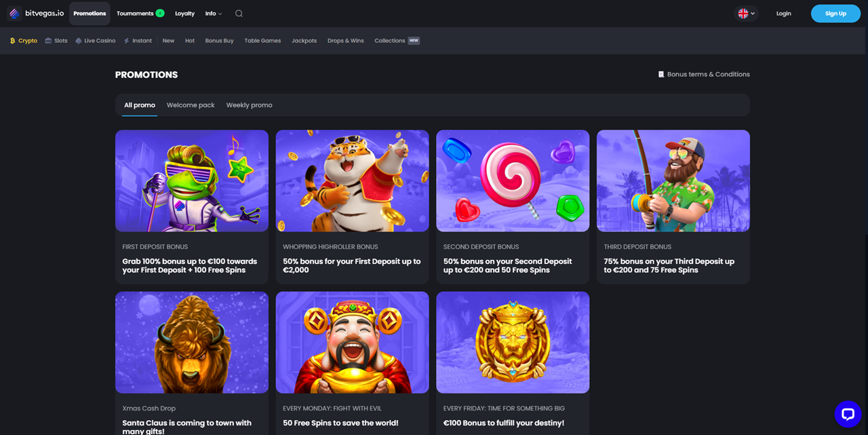
Task: Open the live chat bubble icon
Action: pyautogui.click(x=848, y=414)
